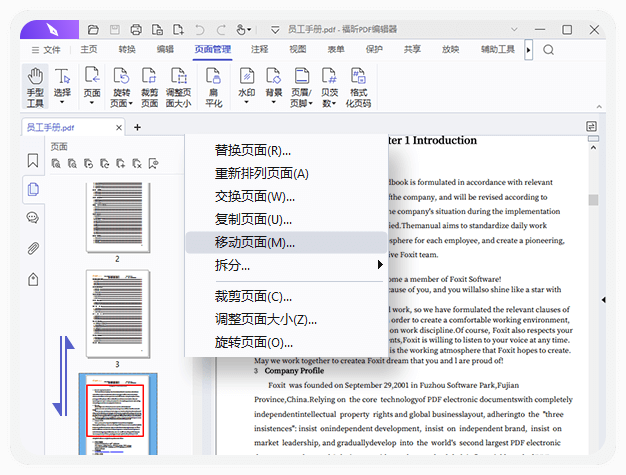The image size is (626, 475).
Task: Click the Redo arrow
Action: coord(221,30)
